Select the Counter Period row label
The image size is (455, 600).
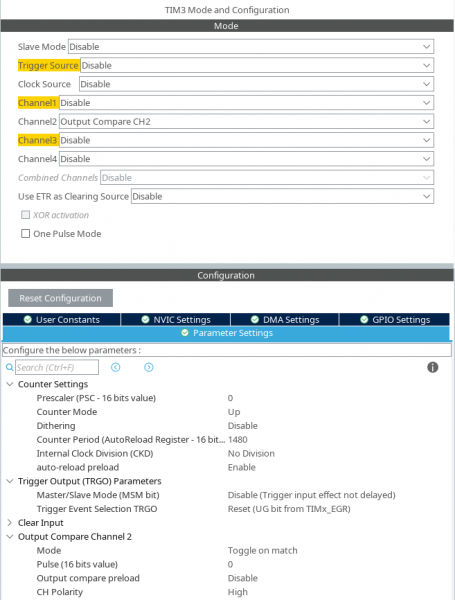(x=130, y=440)
